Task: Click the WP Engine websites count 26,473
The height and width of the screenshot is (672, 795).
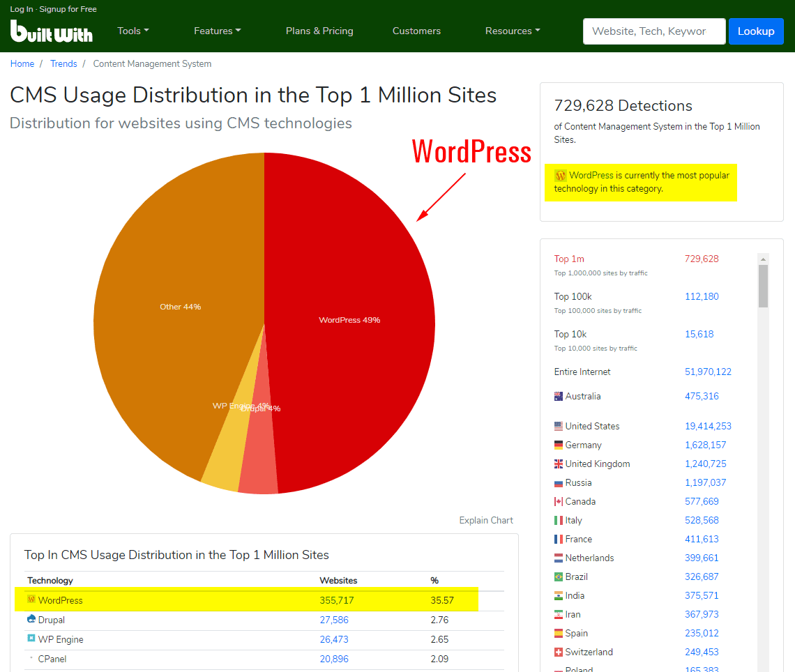Action: coord(334,639)
